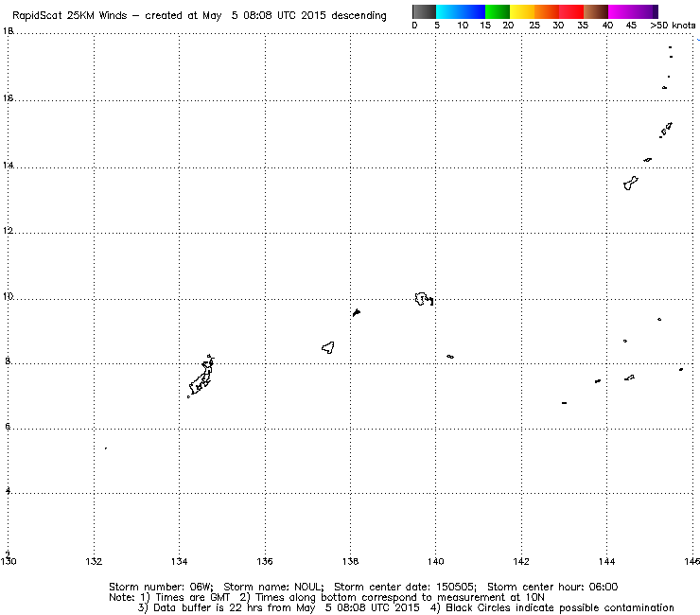Click the latitude label '14'
The height and width of the screenshot is (615, 700).
(x=8, y=166)
